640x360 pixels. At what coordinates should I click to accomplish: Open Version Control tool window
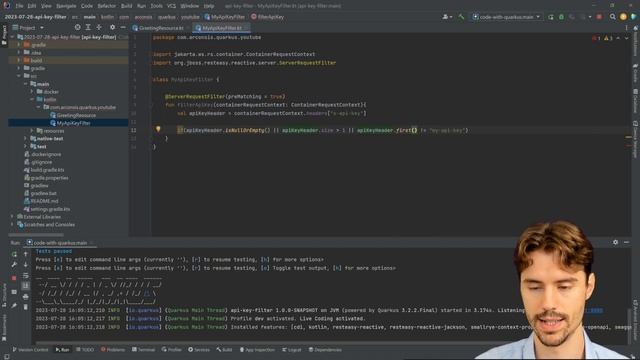tap(30, 350)
